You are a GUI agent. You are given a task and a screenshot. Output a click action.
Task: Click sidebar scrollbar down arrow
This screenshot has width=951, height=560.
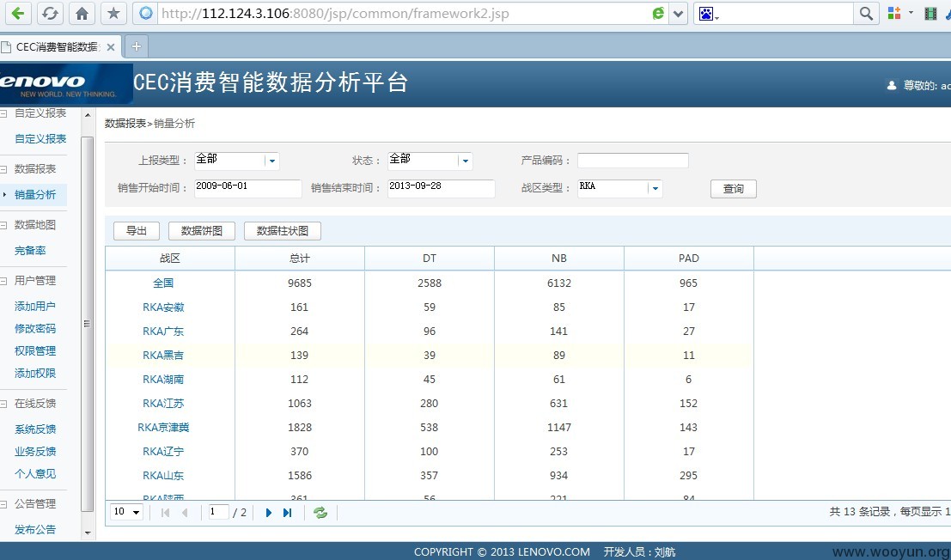[x=88, y=533]
